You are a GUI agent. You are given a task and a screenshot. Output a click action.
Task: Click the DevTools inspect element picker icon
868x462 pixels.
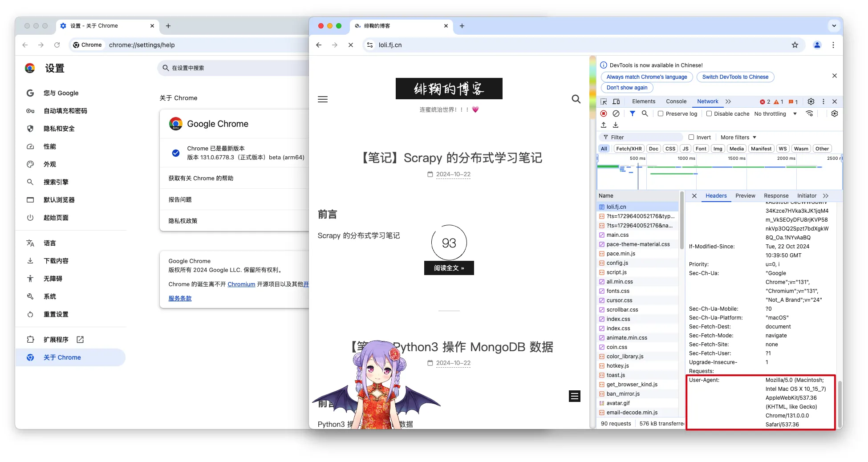pos(604,101)
